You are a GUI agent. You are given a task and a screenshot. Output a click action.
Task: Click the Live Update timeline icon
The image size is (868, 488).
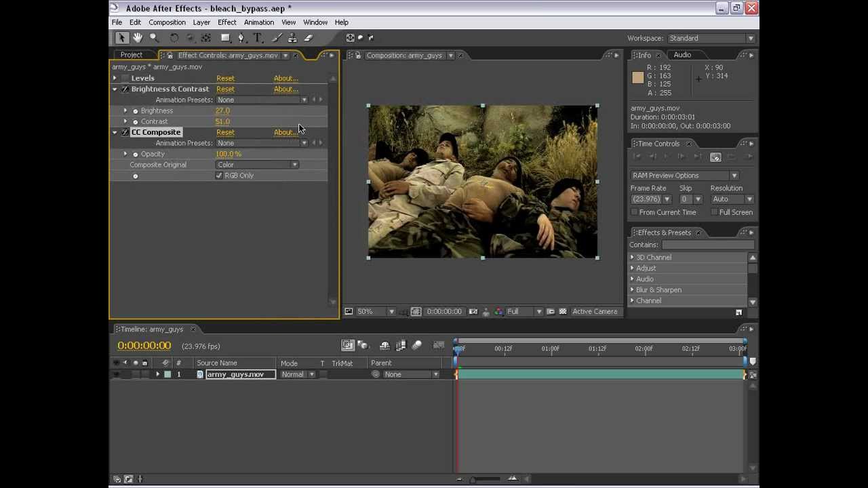pos(347,345)
